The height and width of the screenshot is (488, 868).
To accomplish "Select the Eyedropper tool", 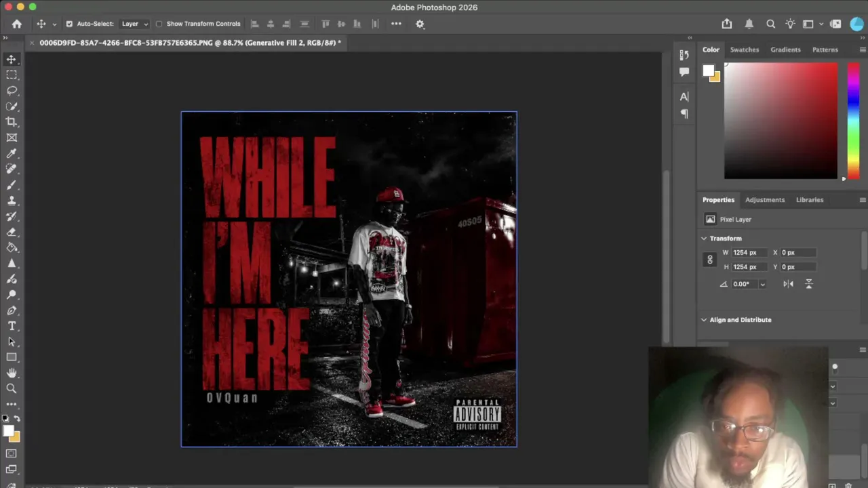I will (x=12, y=154).
